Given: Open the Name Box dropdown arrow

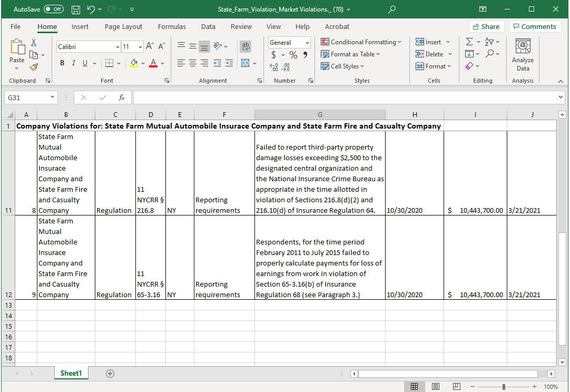Looking at the screenshot, I should (x=52, y=97).
